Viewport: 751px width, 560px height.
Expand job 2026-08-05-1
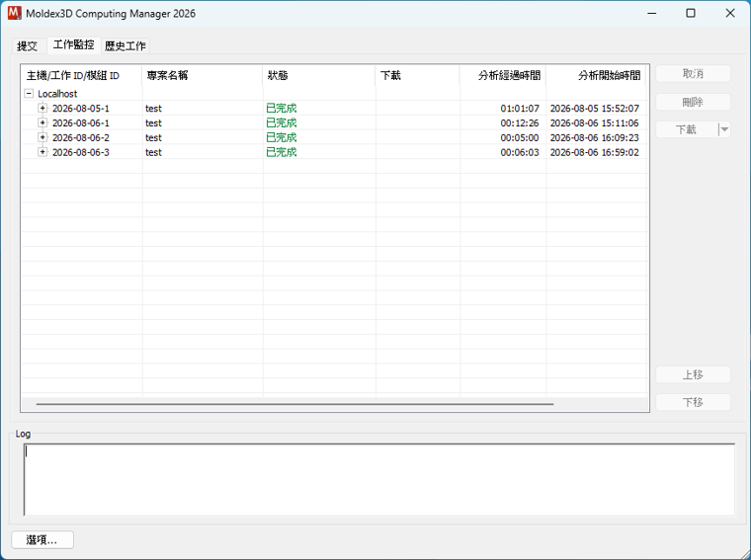(x=42, y=109)
